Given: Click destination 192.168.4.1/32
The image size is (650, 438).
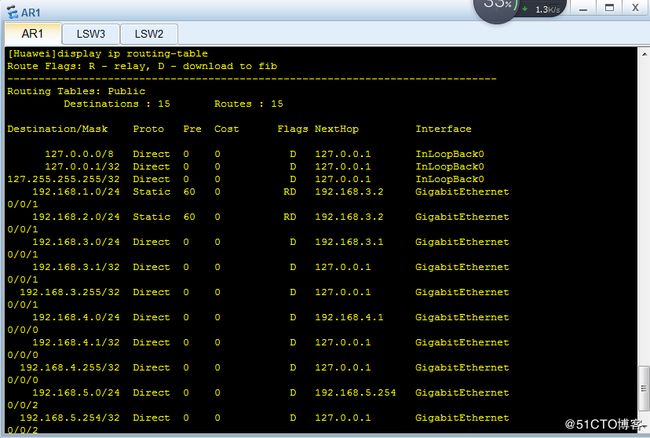Looking at the screenshot, I should click(76, 342).
